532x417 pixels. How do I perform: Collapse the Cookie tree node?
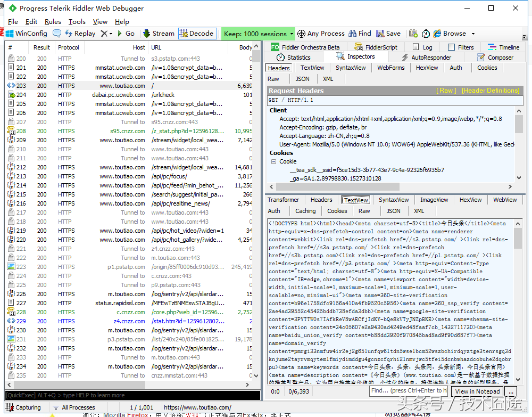pos(273,162)
